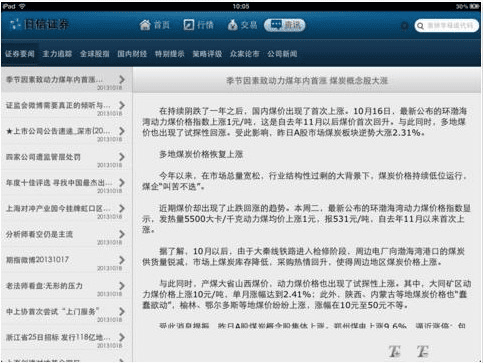483x363 pixels.
Task: Expand chevron on 年度十佳评选 row
Action: pos(122,182)
